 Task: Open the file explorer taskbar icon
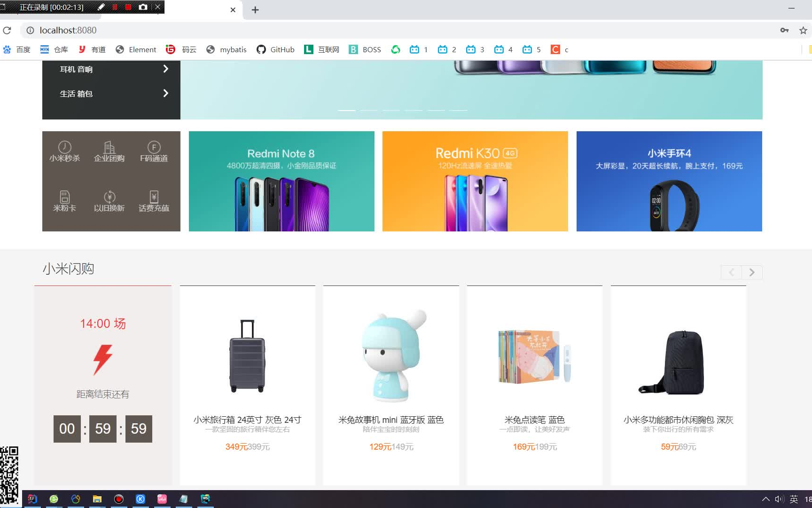coord(97,499)
